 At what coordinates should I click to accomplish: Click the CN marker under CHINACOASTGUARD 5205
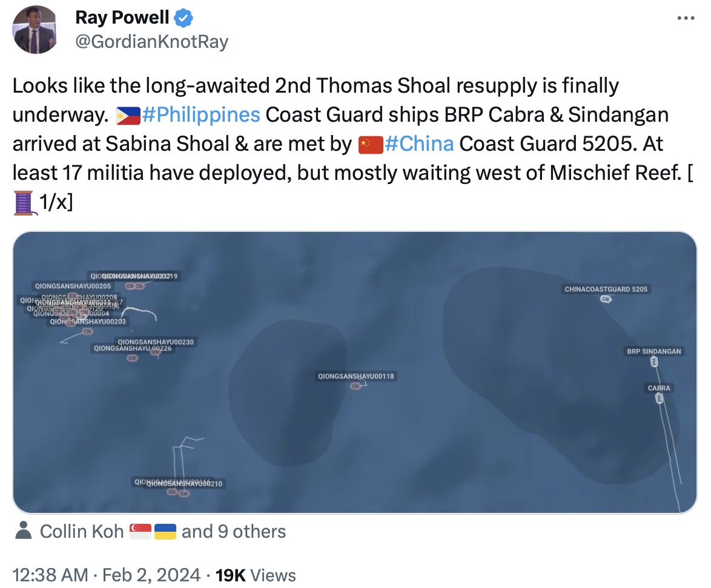[605, 299]
